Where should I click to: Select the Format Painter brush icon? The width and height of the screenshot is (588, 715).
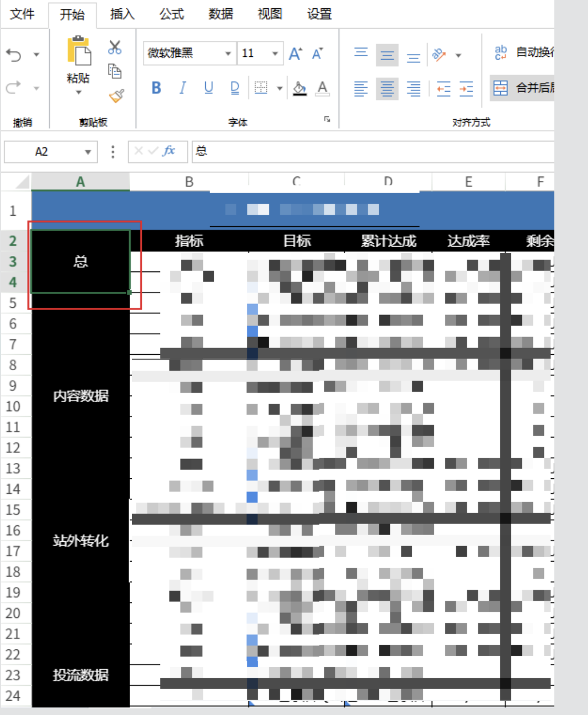116,96
